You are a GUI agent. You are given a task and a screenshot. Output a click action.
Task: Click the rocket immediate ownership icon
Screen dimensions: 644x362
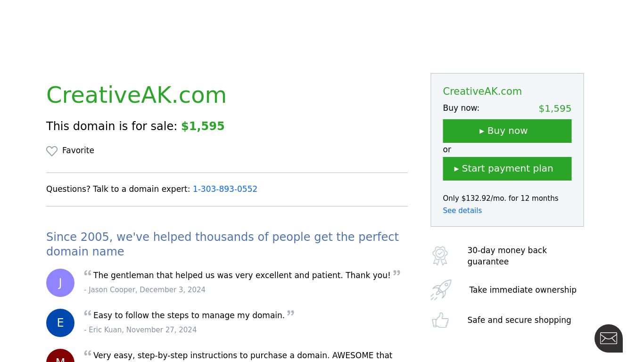[x=441, y=290]
